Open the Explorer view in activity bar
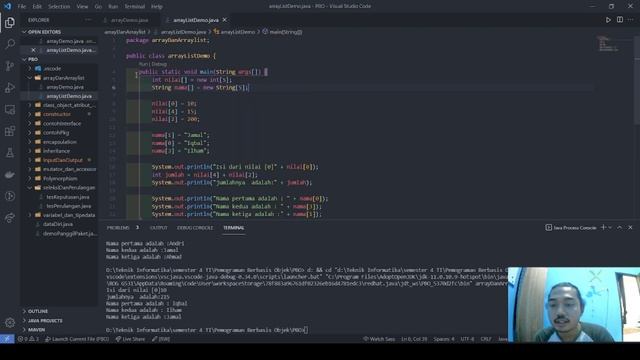The image size is (640, 360). (10, 22)
